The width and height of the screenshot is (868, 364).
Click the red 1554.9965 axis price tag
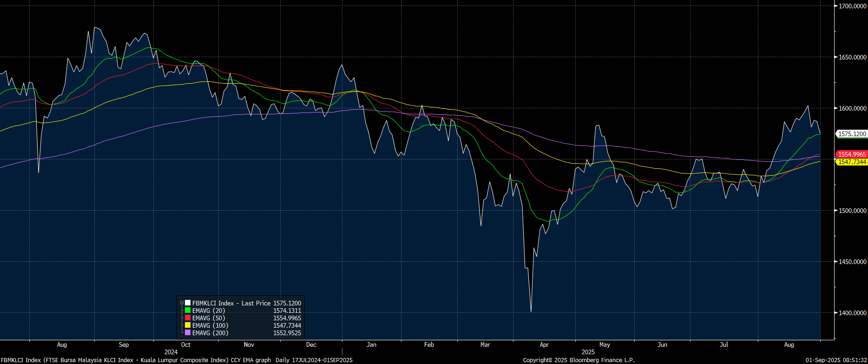pos(852,154)
